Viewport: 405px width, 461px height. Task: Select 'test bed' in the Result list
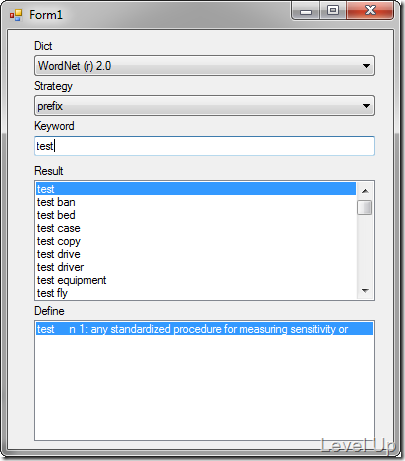click(x=196, y=215)
